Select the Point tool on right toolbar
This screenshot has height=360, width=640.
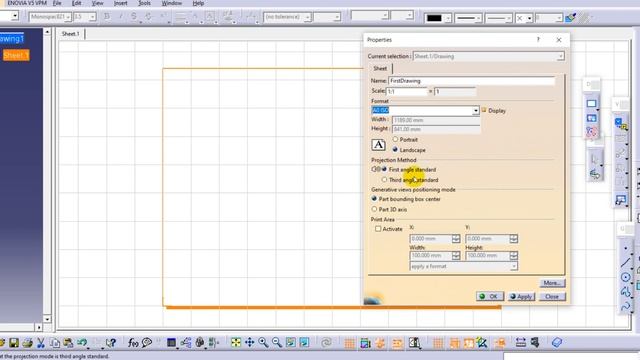pos(625,248)
